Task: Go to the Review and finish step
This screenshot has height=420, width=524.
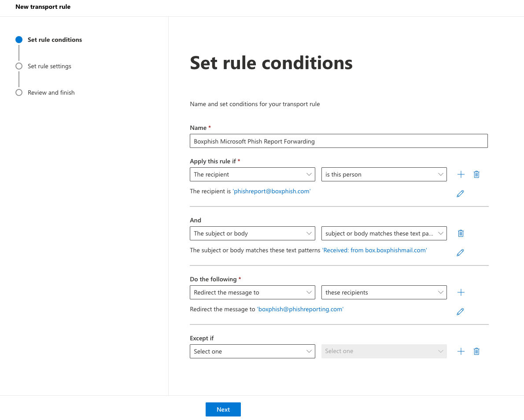Action: [x=45, y=92]
